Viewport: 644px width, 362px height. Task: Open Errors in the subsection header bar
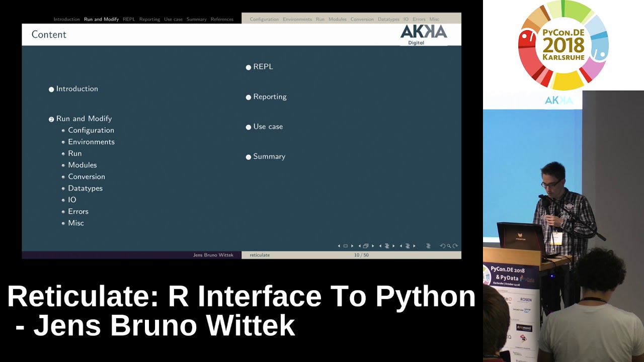coord(419,19)
